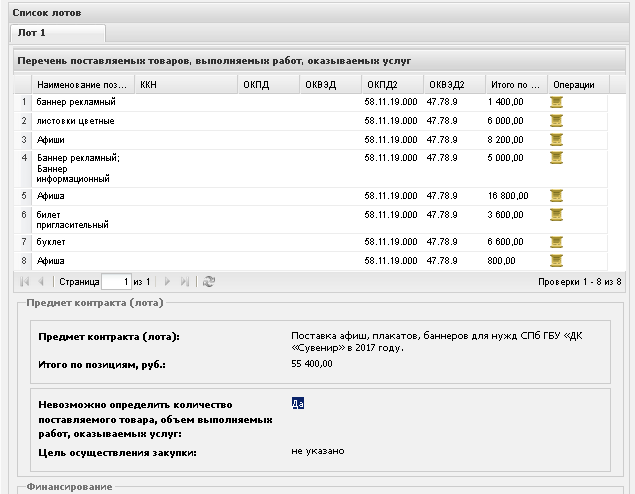Open operations icon for row 5 Афиша

click(x=556, y=196)
